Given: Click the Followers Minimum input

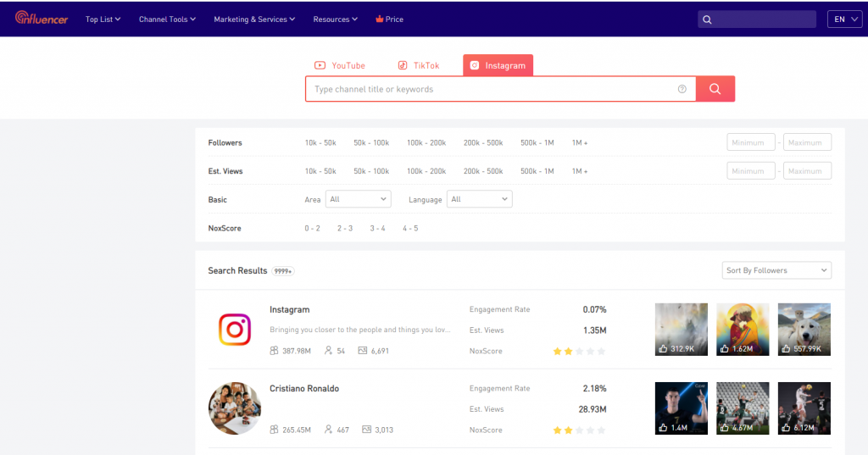Looking at the screenshot, I should click(751, 142).
